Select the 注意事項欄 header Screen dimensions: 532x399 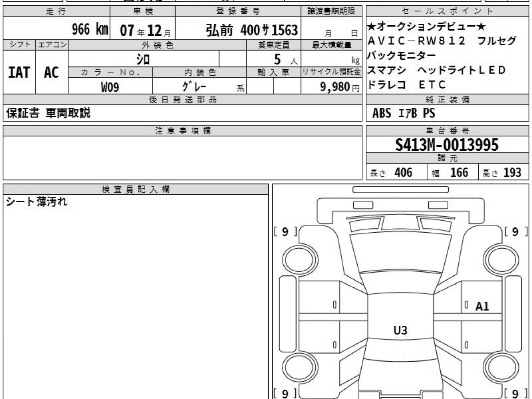point(182,131)
